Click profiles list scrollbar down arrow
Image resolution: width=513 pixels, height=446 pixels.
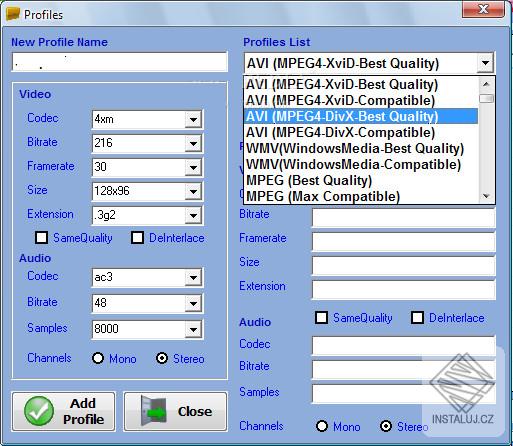486,196
